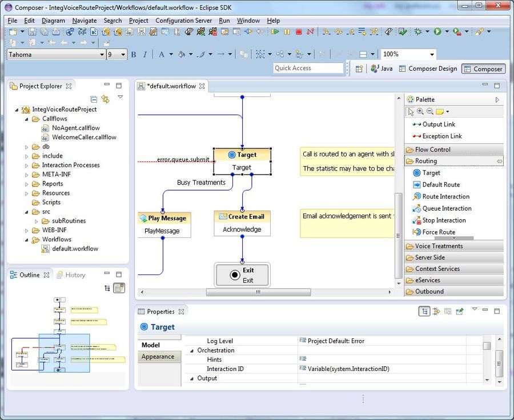The width and height of the screenshot is (514, 420).
Task: Open the Navigate menu
Action: tap(85, 21)
